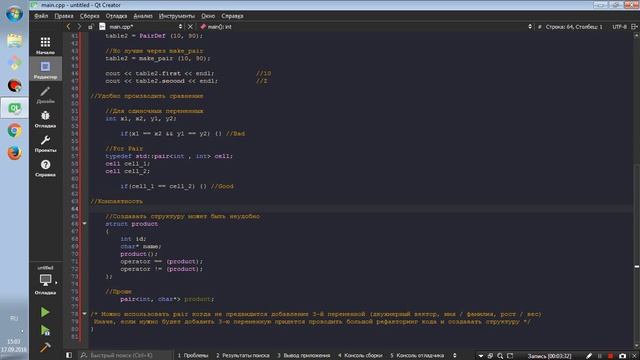
Task: Open the Файл menu
Action: pos(41,16)
